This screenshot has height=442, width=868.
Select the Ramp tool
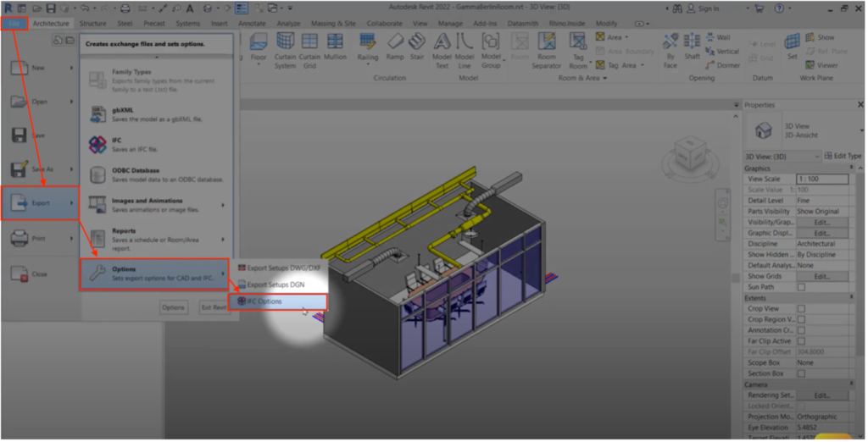point(395,48)
